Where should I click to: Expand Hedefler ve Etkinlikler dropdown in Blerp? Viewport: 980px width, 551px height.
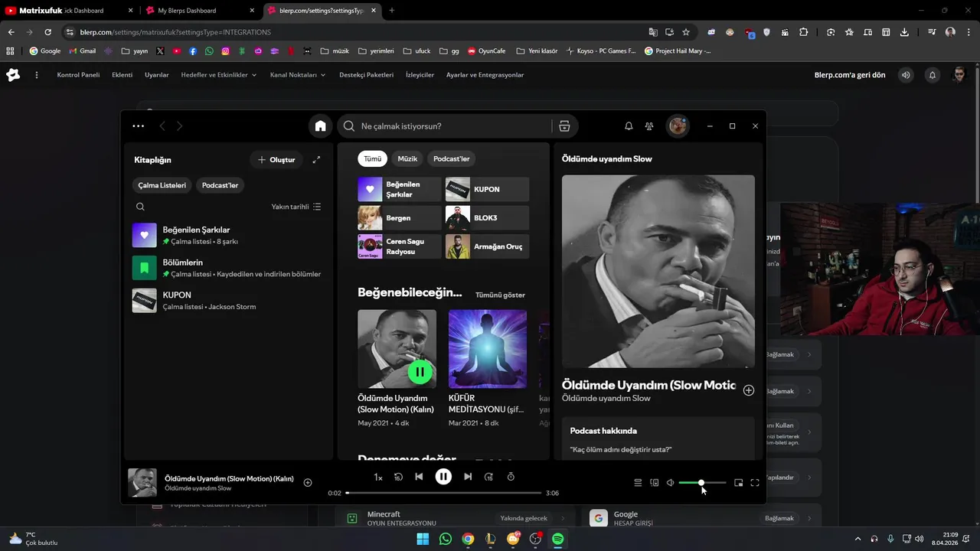219,75
